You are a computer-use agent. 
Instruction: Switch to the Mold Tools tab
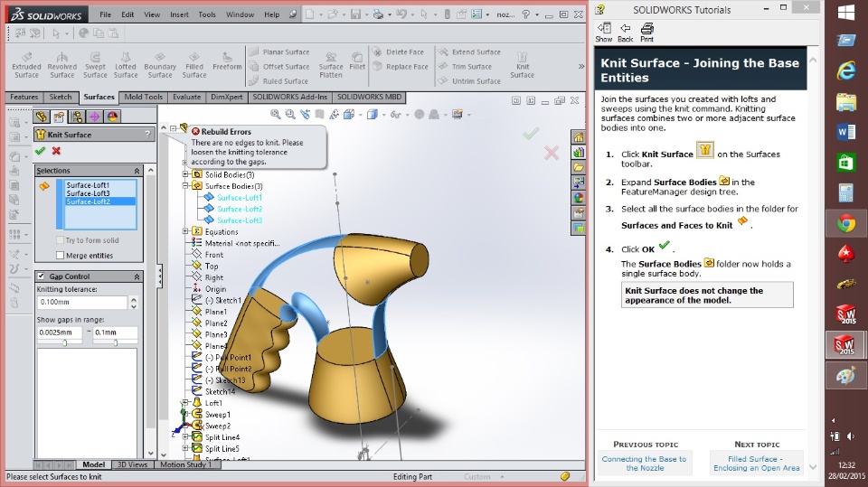tap(144, 97)
